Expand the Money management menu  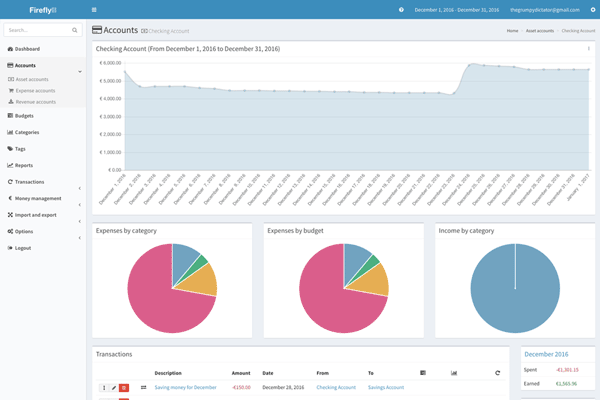tap(79, 199)
